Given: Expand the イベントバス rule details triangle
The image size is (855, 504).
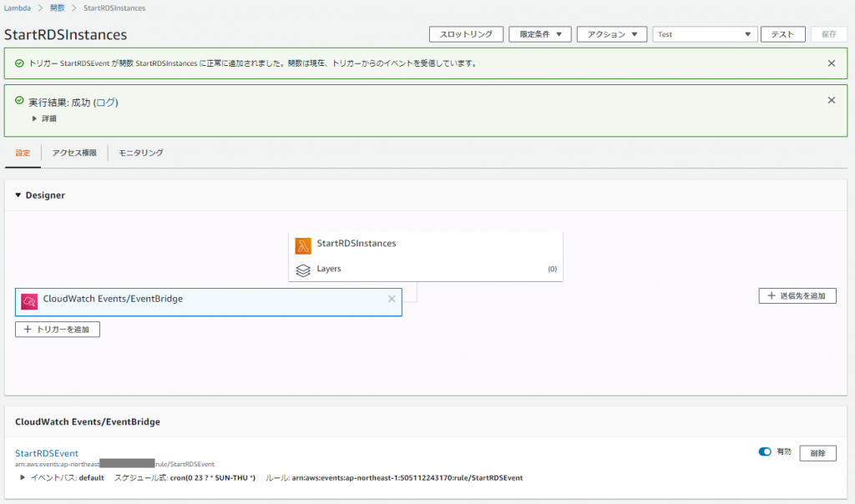Looking at the screenshot, I should (x=23, y=478).
